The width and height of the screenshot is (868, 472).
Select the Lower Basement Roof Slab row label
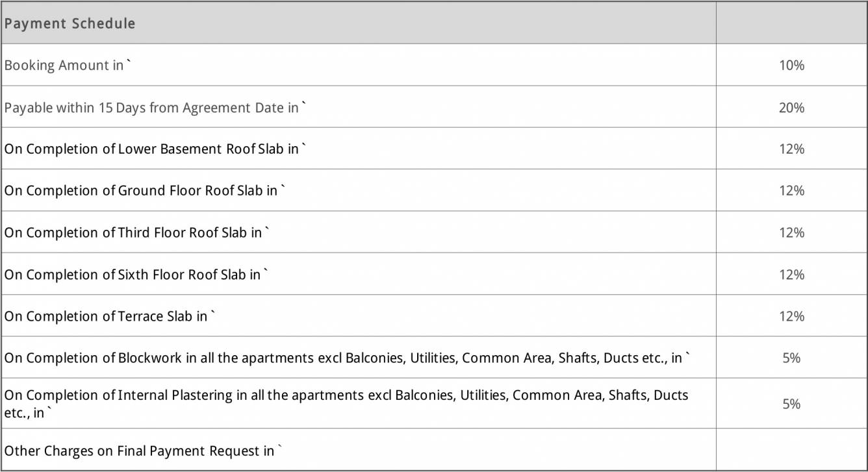(x=155, y=149)
